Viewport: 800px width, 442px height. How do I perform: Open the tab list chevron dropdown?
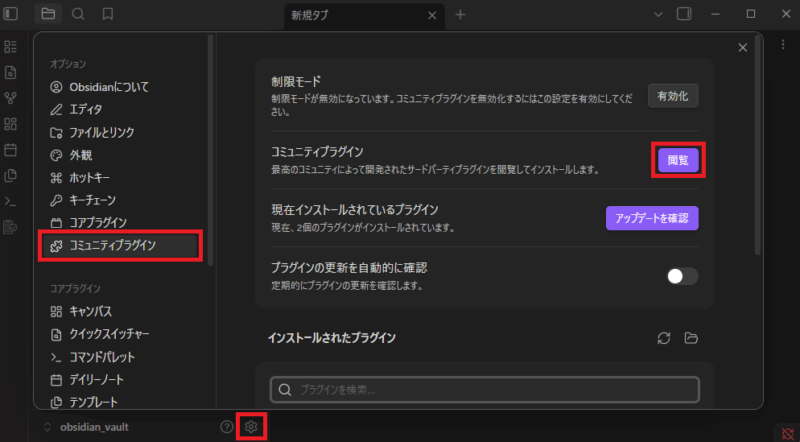658,14
